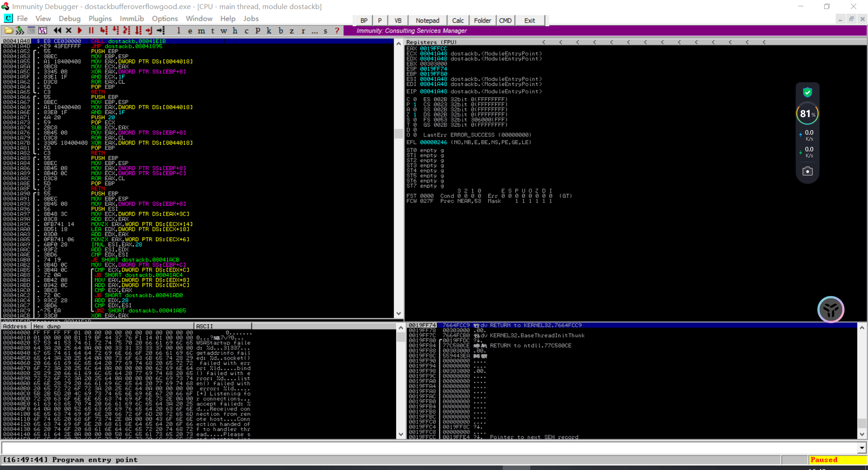Open the Python shell toolbar icon

[31, 30]
